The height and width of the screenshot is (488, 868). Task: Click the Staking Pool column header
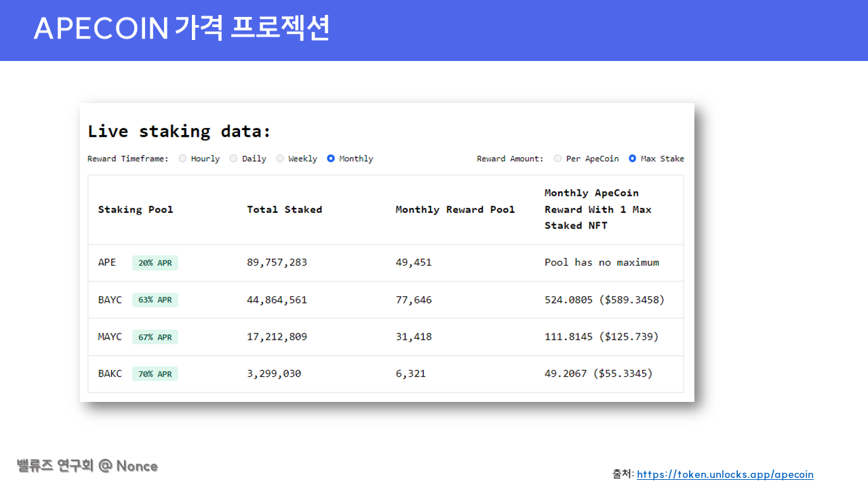pos(136,209)
